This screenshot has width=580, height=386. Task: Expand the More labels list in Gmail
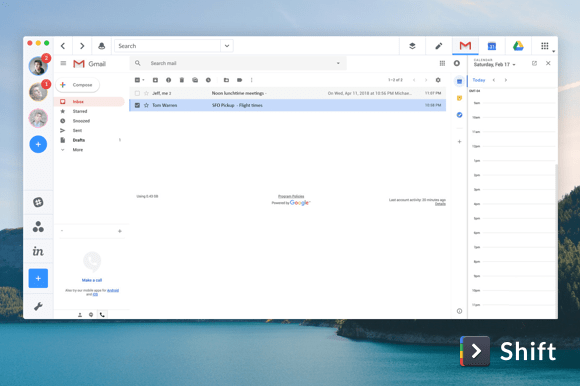[78, 150]
